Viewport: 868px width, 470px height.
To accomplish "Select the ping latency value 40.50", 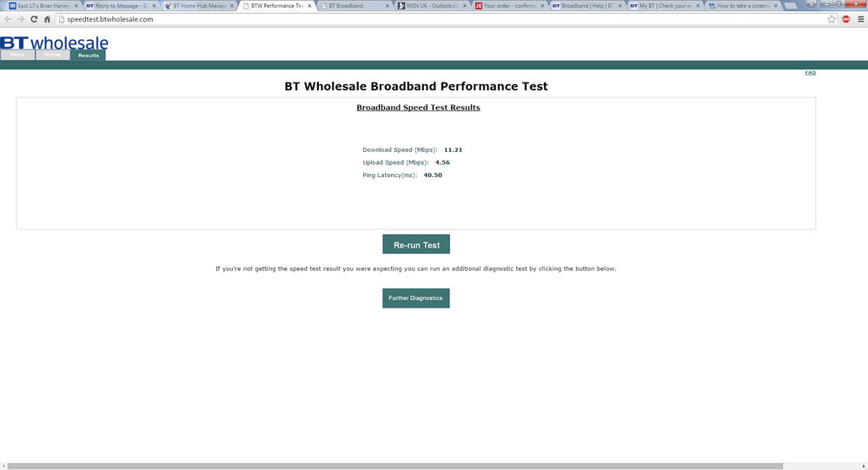I will [433, 175].
